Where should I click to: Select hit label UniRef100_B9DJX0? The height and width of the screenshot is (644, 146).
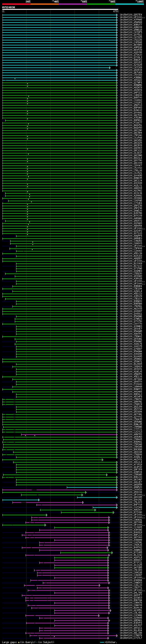tap(131, 477)
